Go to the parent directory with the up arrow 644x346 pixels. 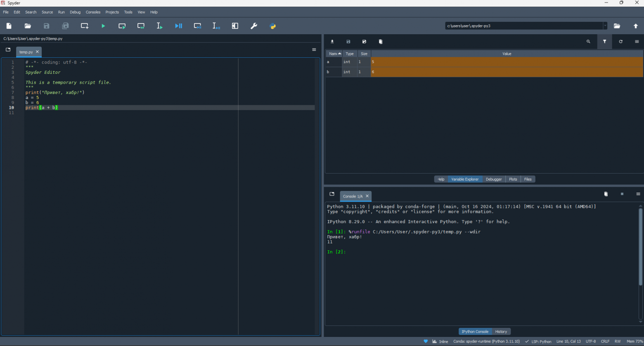(x=636, y=26)
